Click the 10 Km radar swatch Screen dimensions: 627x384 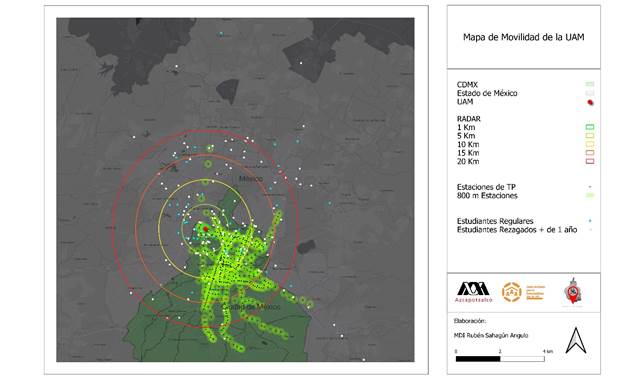[x=590, y=144]
